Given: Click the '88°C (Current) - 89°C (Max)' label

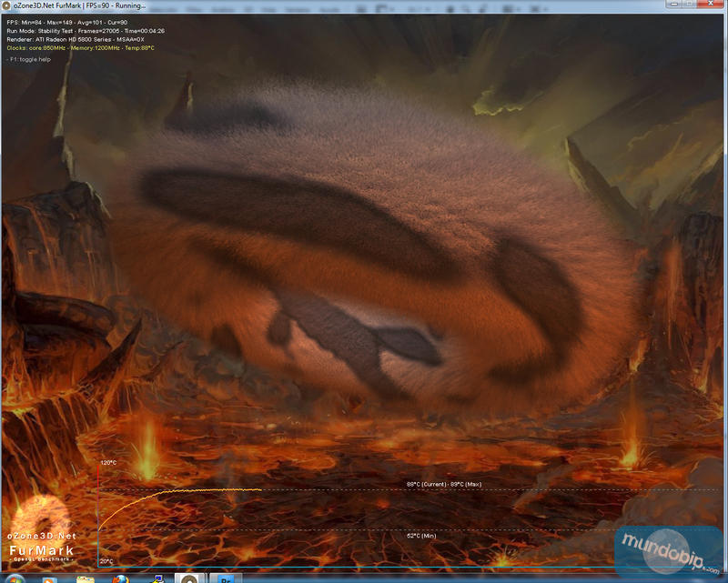Looking at the screenshot, I should 444,484.
